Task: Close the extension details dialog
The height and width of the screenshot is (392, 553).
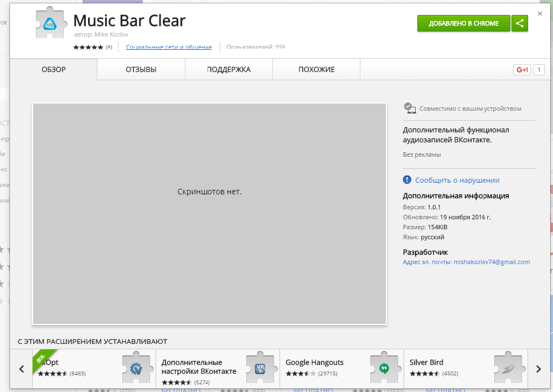Action: (x=540, y=13)
